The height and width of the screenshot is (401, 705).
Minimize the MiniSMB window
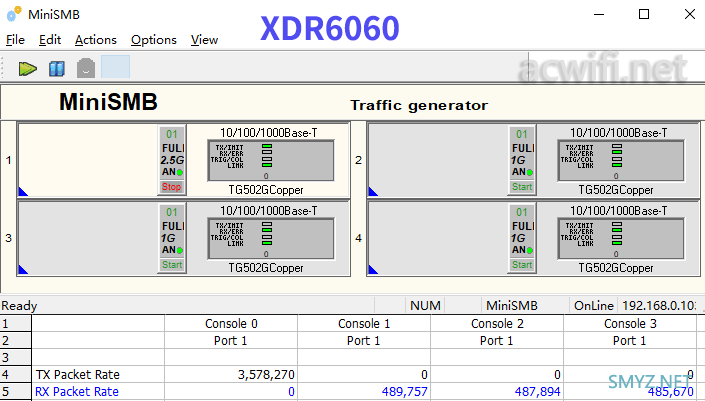[599, 14]
